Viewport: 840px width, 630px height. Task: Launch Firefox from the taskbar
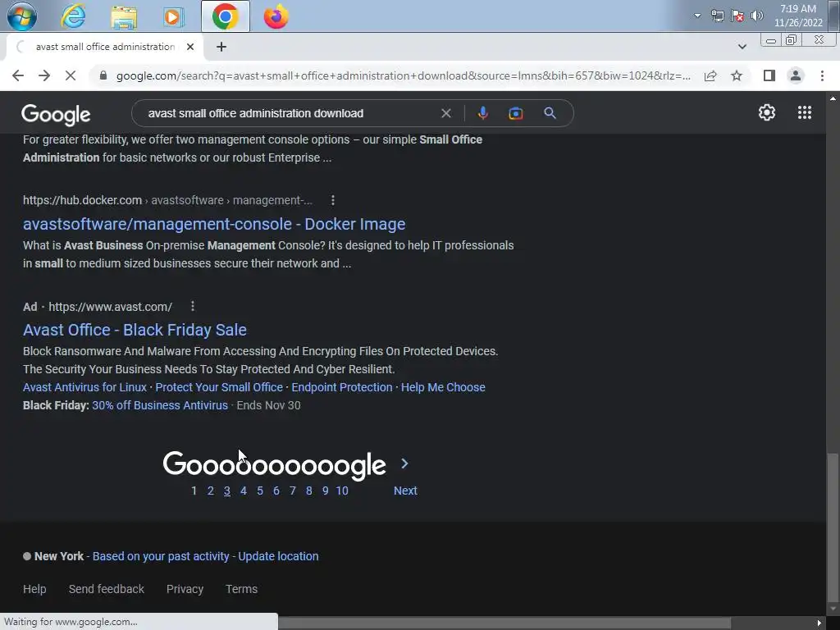click(x=276, y=16)
